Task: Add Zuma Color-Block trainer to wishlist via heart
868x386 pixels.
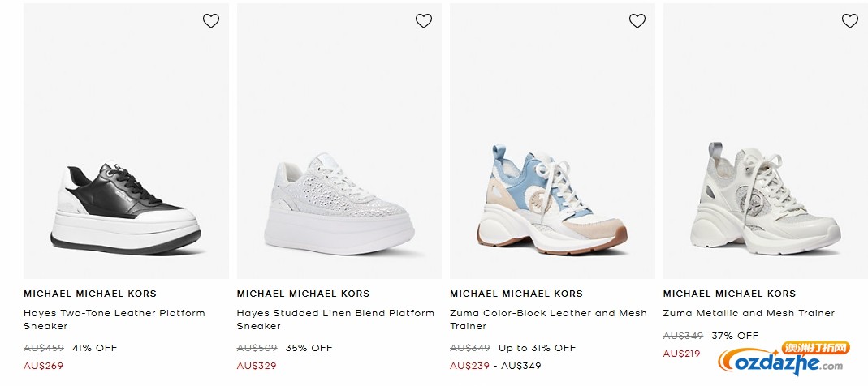Action: 637,21
